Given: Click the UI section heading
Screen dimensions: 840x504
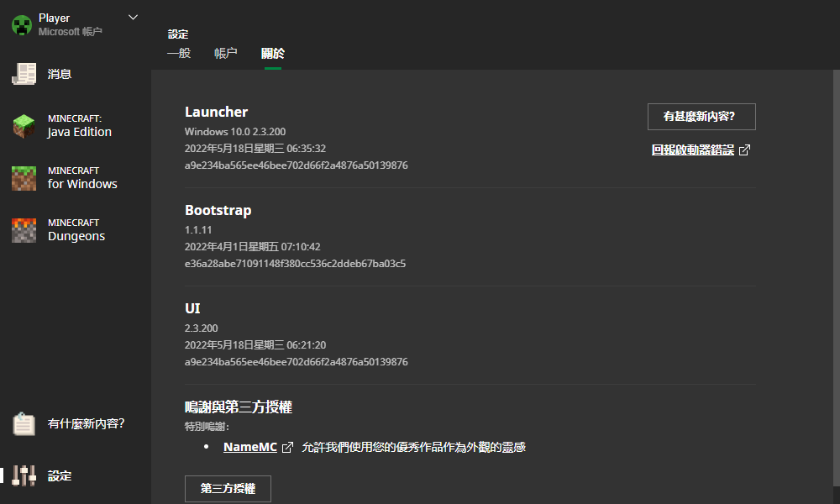Looking at the screenshot, I should coord(192,308).
